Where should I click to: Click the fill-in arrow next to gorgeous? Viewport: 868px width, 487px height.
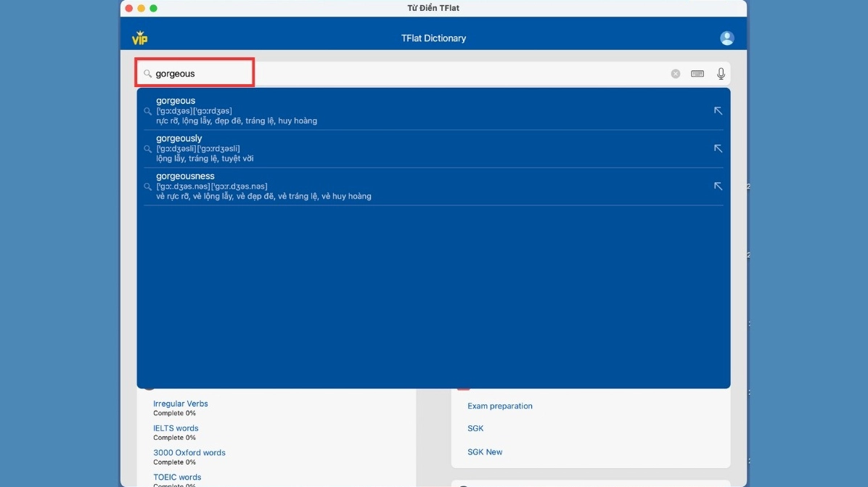(717, 110)
